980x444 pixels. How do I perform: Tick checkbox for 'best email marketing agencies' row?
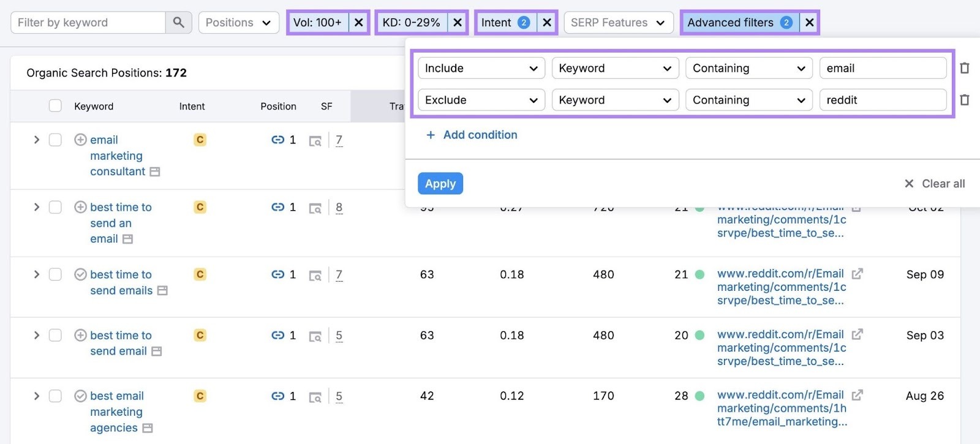55,396
